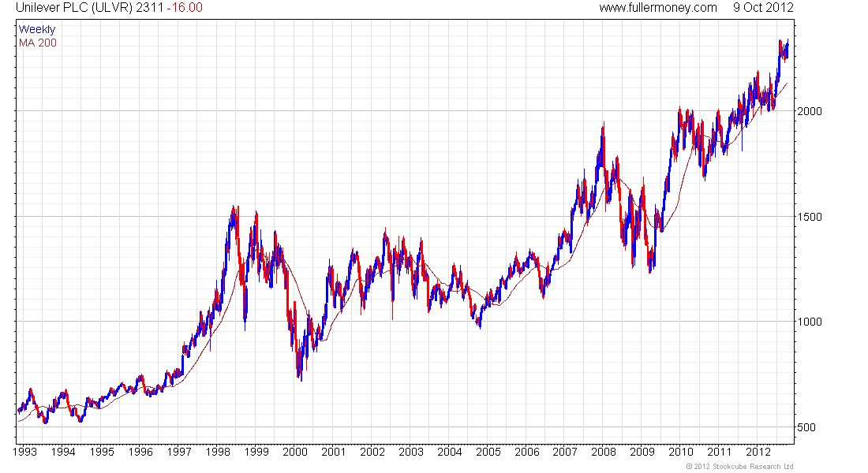
Task: Click the 2004 year axis label
Action: (450, 452)
